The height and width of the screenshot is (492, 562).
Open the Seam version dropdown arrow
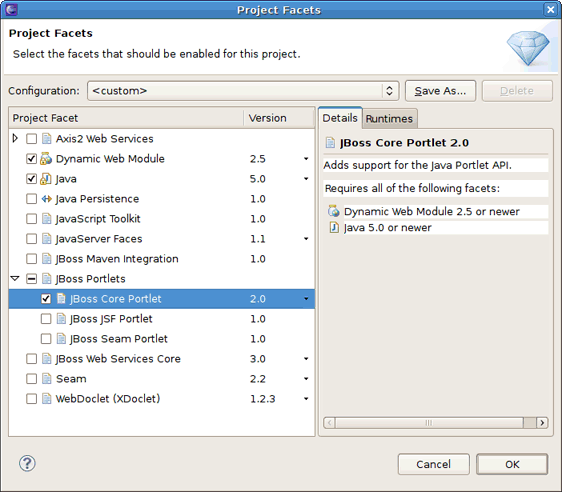pos(306,379)
